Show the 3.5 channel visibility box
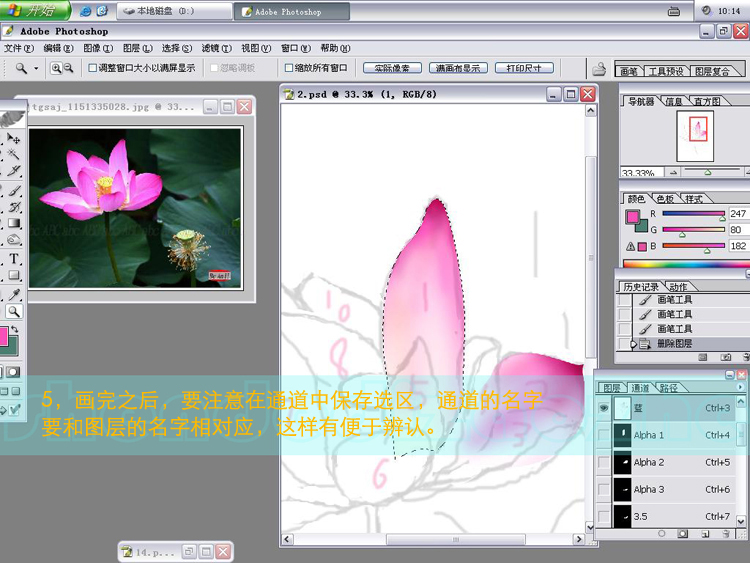The width and height of the screenshot is (750, 563). [x=604, y=517]
